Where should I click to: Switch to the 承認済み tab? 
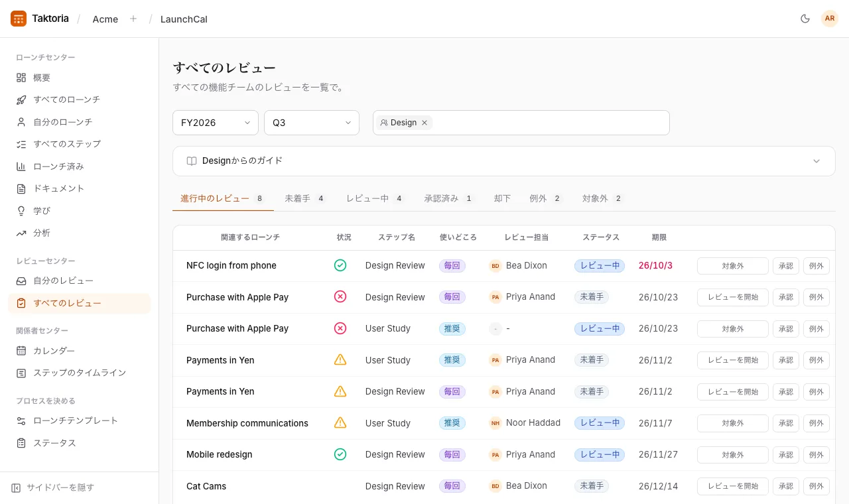(x=449, y=198)
